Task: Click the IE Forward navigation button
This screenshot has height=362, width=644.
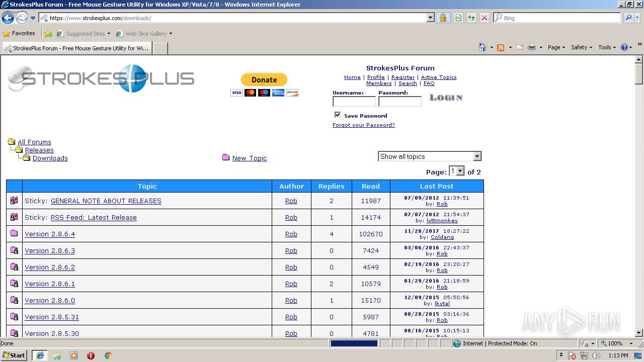Action: pyautogui.click(x=22, y=18)
